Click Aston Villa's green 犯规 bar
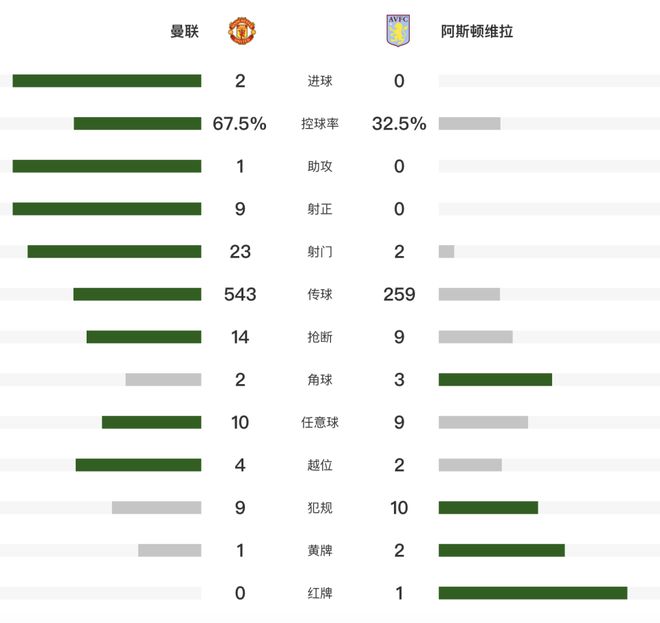This screenshot has width=660, height=623. point(488,508)
